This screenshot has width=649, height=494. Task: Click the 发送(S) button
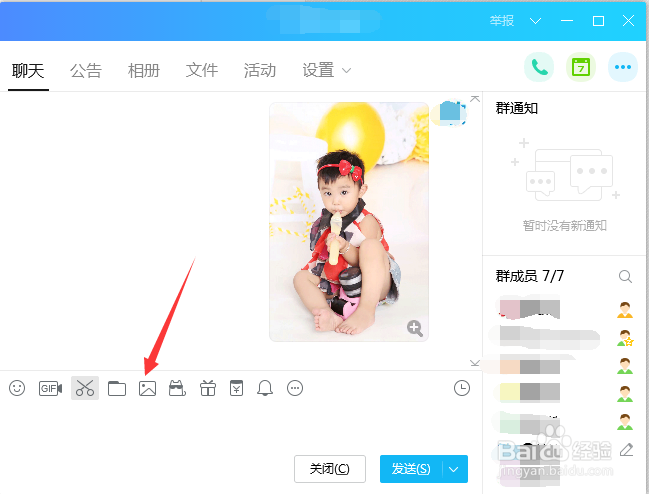point(411,469)
